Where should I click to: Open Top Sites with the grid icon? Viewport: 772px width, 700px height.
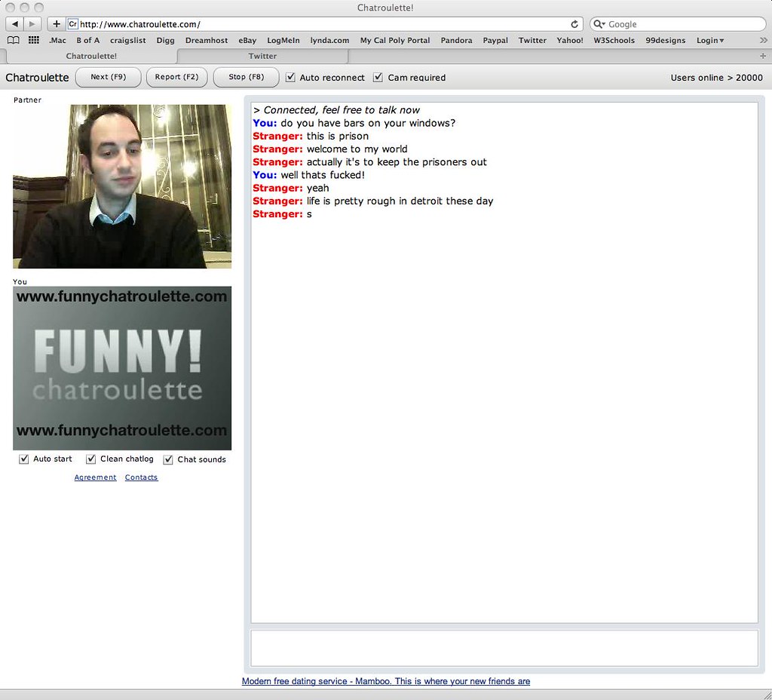click(32, 40)
